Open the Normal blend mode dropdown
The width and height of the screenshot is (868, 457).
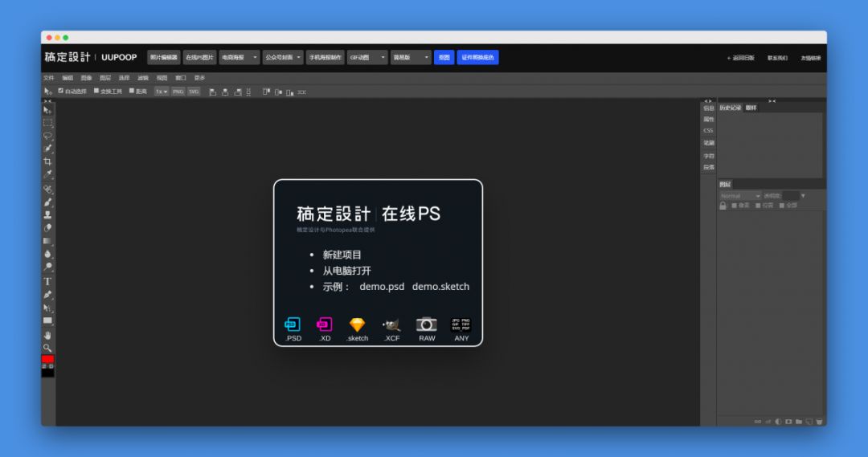coord(740,196)
